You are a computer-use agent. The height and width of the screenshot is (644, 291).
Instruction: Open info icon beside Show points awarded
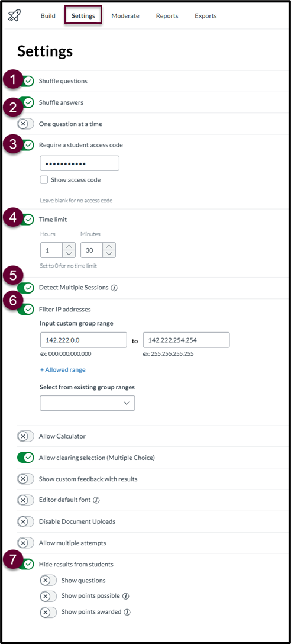click(127, 613)
